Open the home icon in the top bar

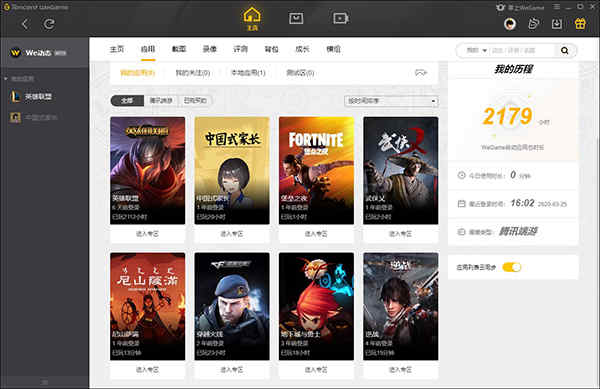(252, 19)
